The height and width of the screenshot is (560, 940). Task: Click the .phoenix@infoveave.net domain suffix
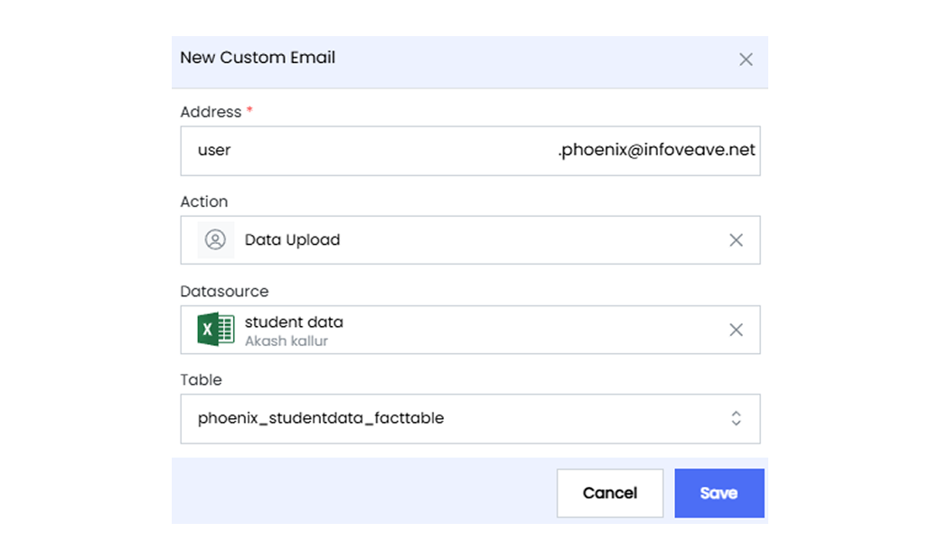click(656, 150)
